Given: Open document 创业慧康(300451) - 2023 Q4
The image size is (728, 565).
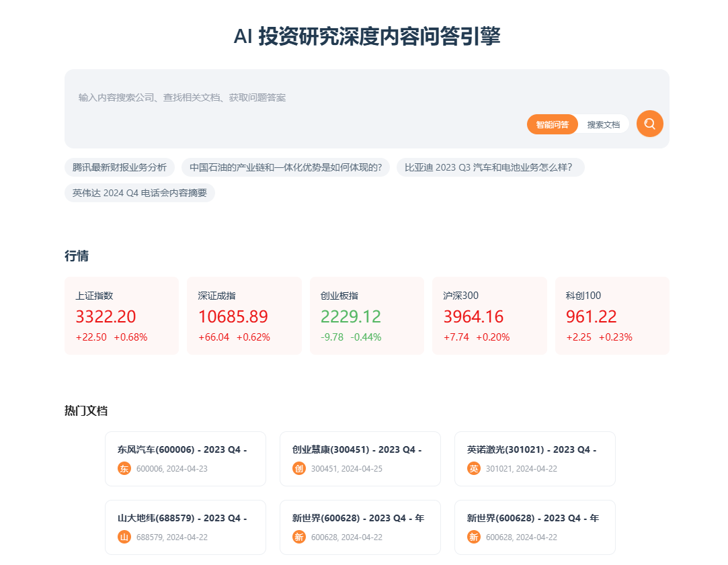Looking at the screenshot, I should click(360, 459).
